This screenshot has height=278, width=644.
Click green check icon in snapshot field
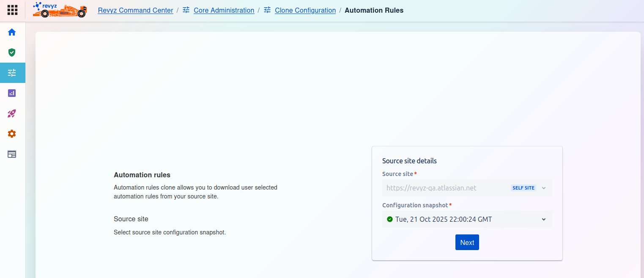pyautogui.click(x=389, y=219)
